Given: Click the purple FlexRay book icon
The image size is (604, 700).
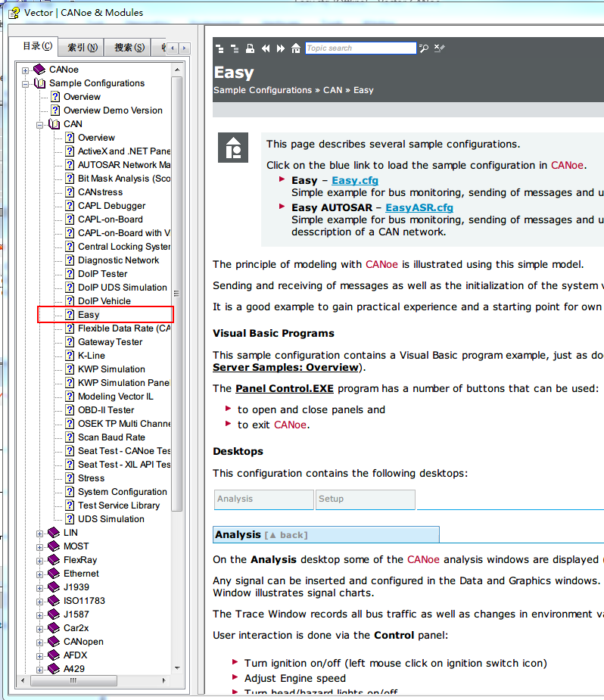Looking at the screenshot, I should 53,560.
